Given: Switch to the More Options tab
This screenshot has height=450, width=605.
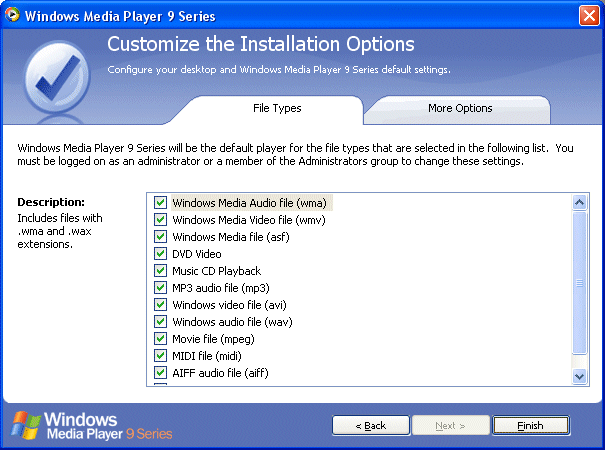Looking at the screenshot, I should pos(460,108).
